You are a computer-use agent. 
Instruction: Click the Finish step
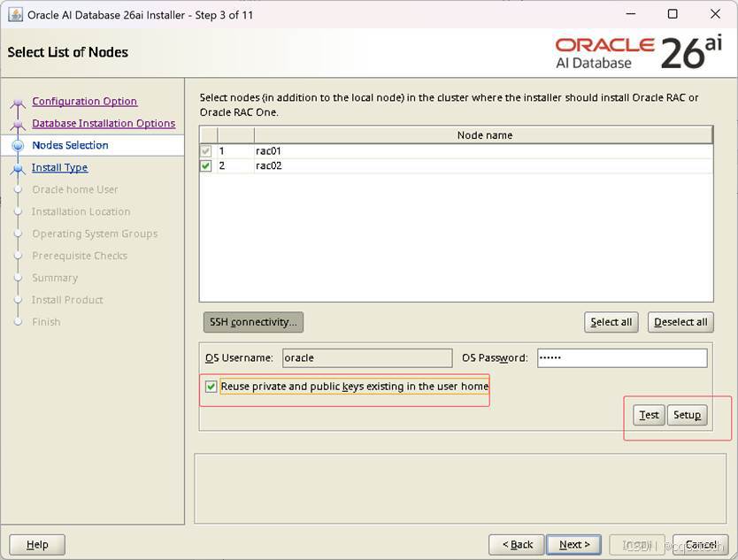[x=46, y=322]
